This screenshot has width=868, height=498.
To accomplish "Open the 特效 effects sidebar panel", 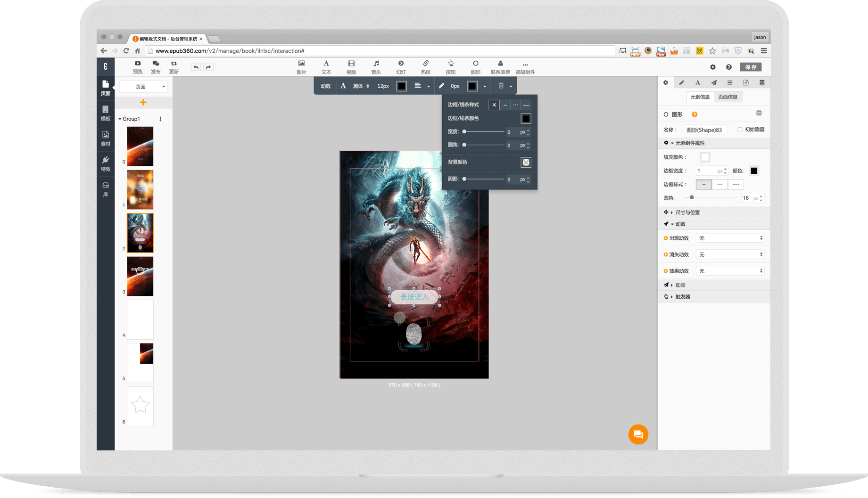I will [x=106, y=164].
